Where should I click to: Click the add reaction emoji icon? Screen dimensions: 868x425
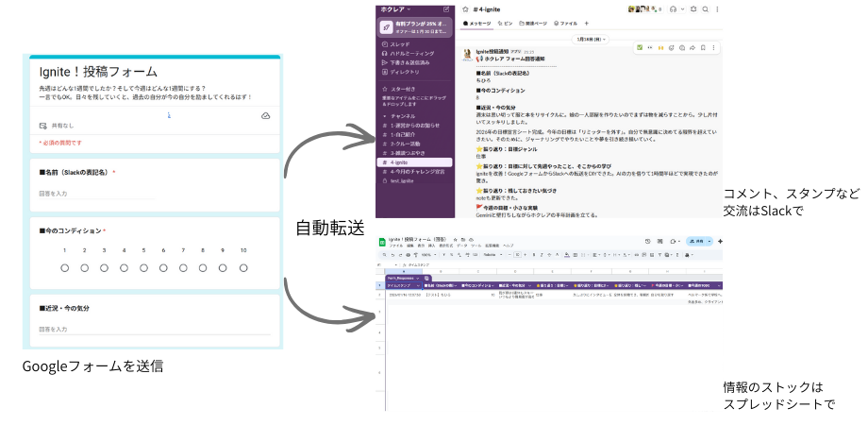(x=672, y=47)
